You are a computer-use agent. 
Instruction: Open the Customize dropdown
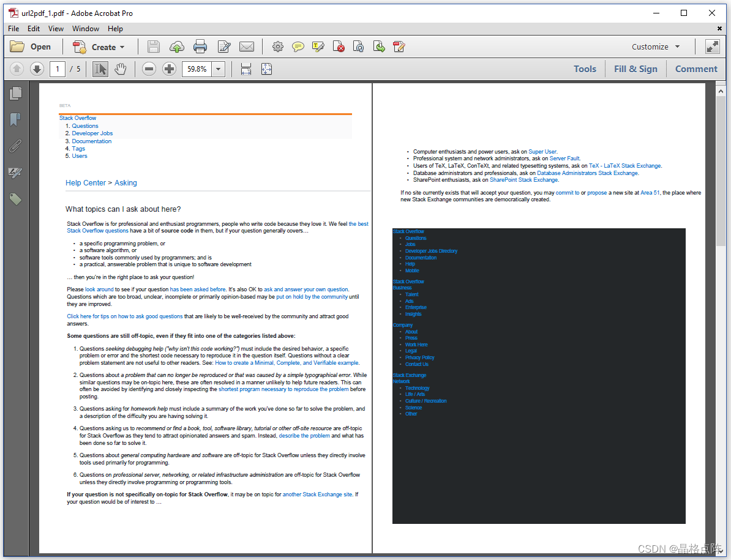[x=656, y=47]
